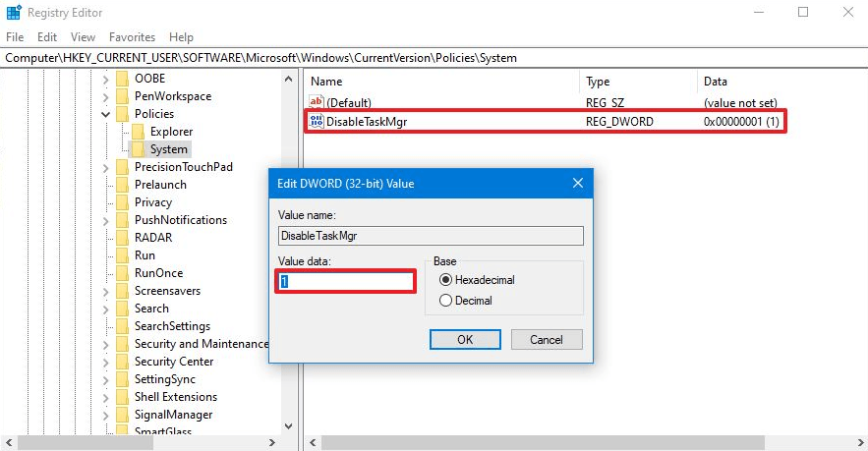Click the tree pane scroll down arrow
The width and height of the screenshot is (868, 451).
pyautogui.click(x=288, y=425)
